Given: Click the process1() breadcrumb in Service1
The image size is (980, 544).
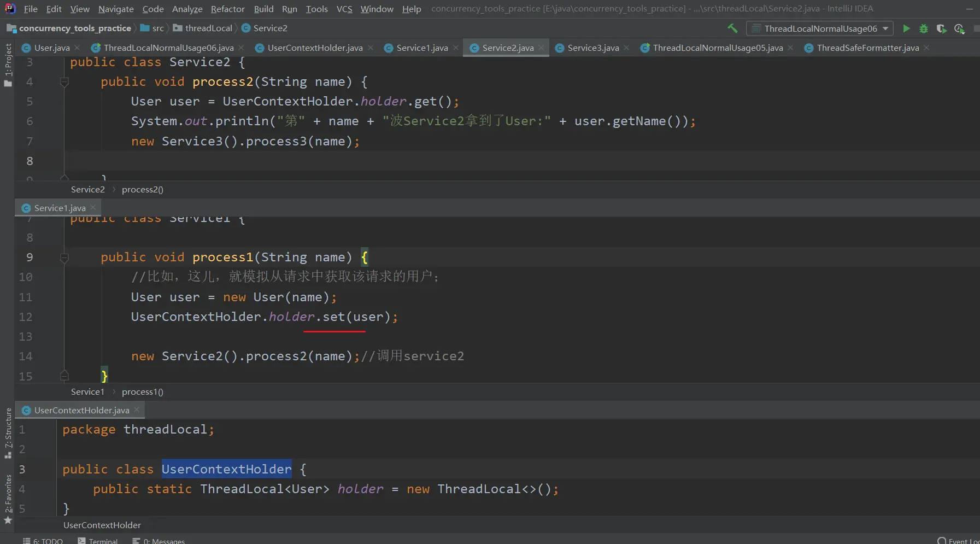Looking at the screenshot, I should (142, 392).
